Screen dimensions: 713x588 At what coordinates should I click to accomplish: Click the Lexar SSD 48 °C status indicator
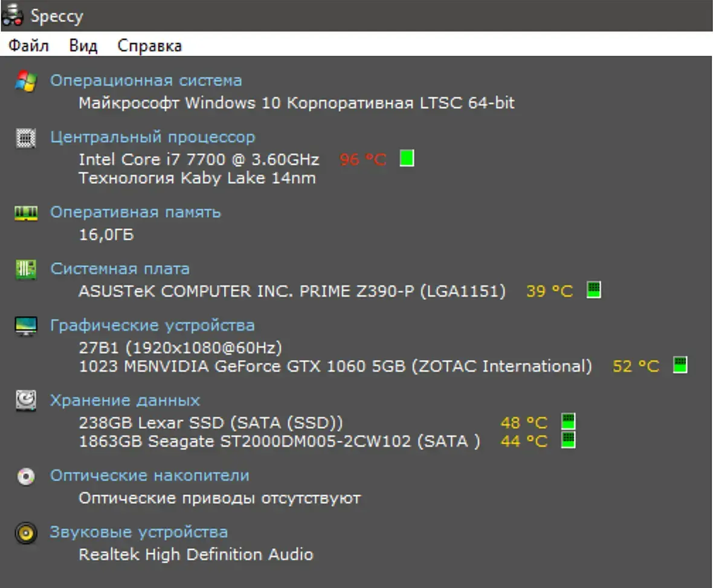tap(568, 422)
